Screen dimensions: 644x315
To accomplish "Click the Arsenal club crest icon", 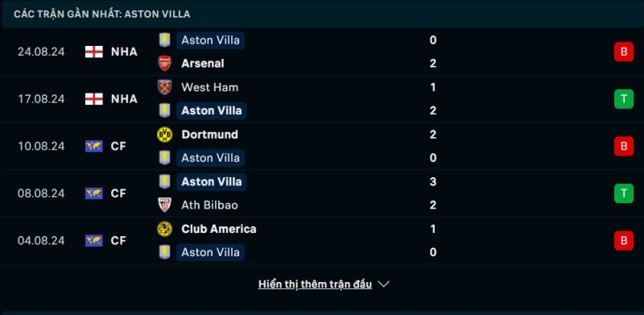I will (165, 64).
